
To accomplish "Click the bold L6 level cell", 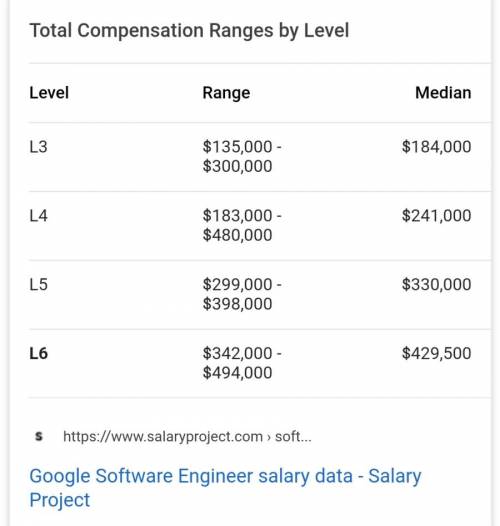I will point(39,353).
